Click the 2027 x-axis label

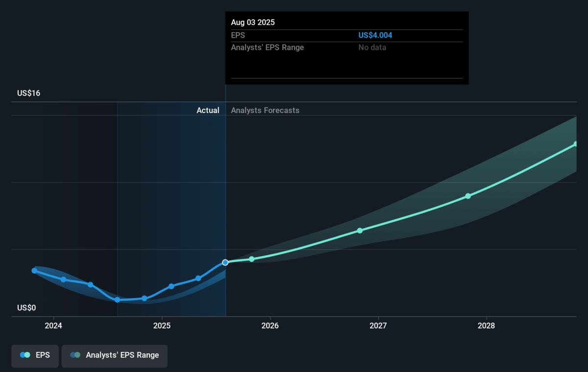(378, 325)
